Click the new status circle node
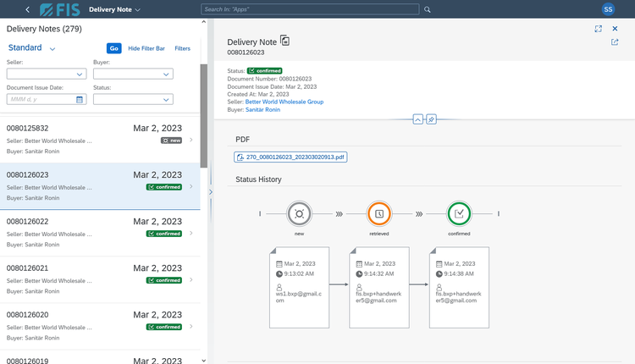Image resolution: width=635 pixels, height=364 pixels. [299, 214]
